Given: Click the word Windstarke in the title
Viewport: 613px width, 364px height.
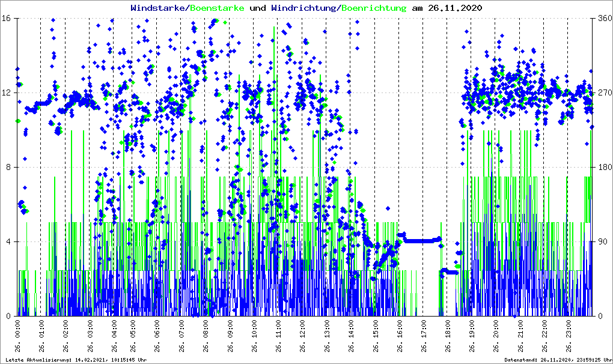Looking at the screenshot, I should pos(159,8).
